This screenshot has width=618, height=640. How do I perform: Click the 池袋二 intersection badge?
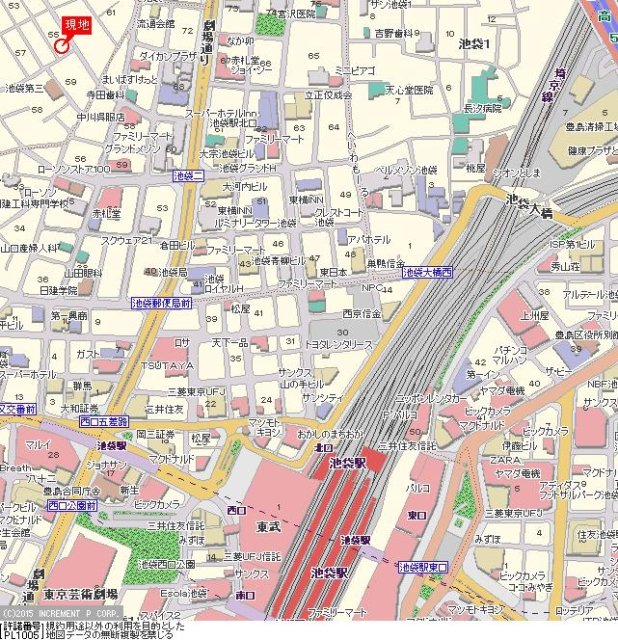point(188,175)
